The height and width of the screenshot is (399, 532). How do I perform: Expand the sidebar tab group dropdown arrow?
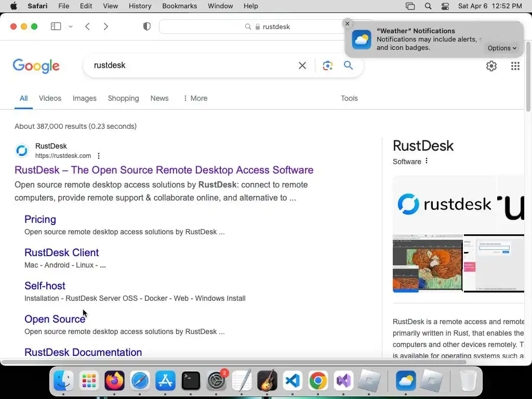point(71,26)
